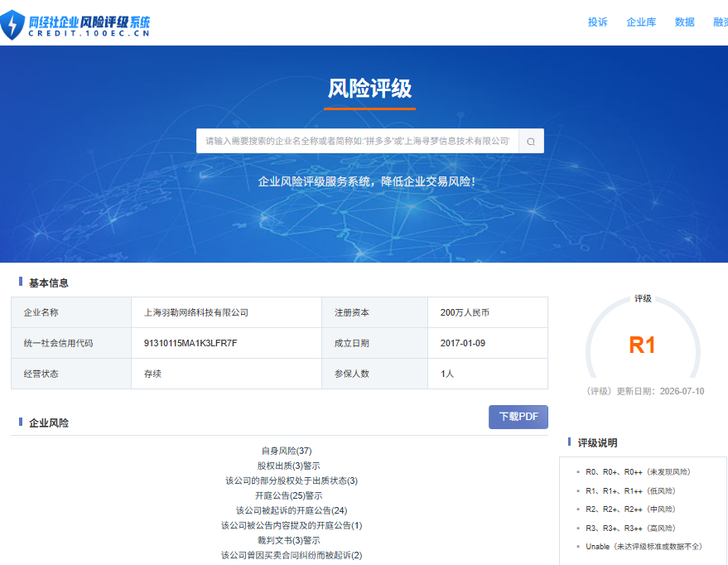
Task: Click the rating update date 2026-07-10
Action: click(x=682, y=391)
